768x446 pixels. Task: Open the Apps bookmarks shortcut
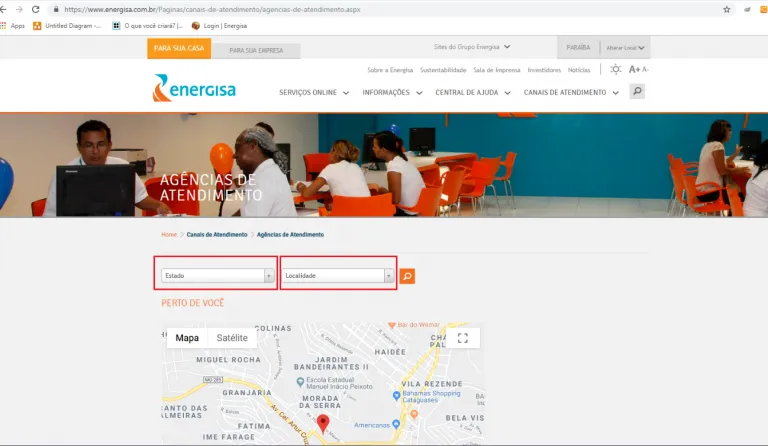coord(13,25)
